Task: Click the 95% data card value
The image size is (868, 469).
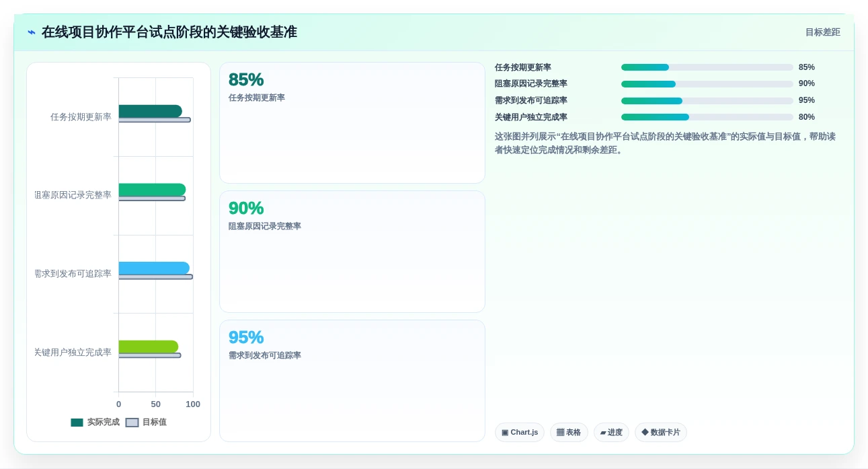Action: (246, 337)
